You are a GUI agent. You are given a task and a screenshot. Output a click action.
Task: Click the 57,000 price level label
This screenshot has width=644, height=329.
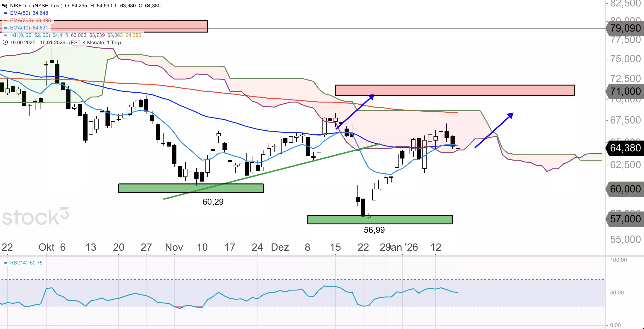[x=625, y=219]
